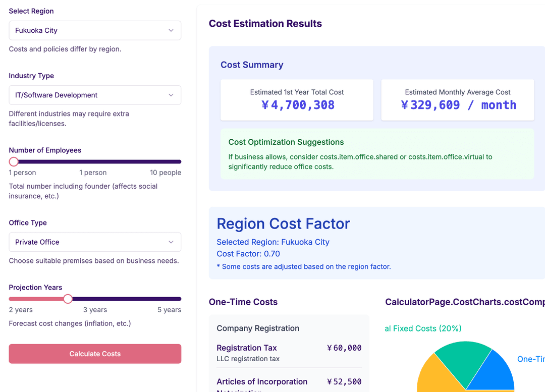Viewport: 545px width, 392px height.
Task: Open the Office Type dropdown showing Private Office
Action: pos(95,242)
